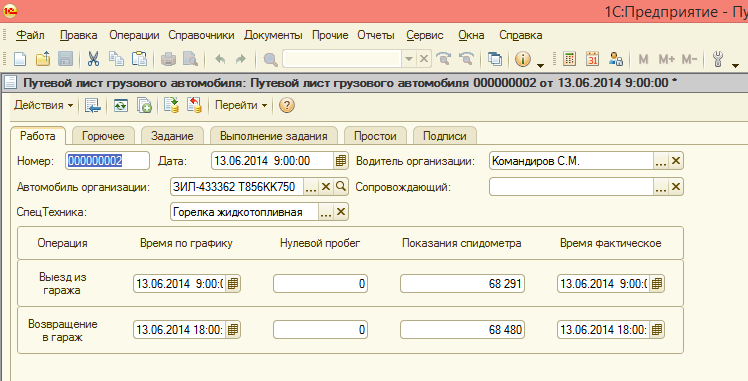Click the Find previous icon
The height and width of the screenshot is (381, 748).
coord(467,59)
